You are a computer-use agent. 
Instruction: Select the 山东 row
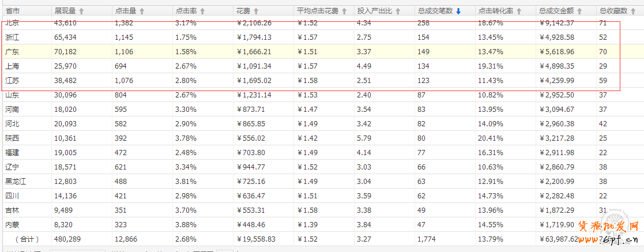click(12, 95)
